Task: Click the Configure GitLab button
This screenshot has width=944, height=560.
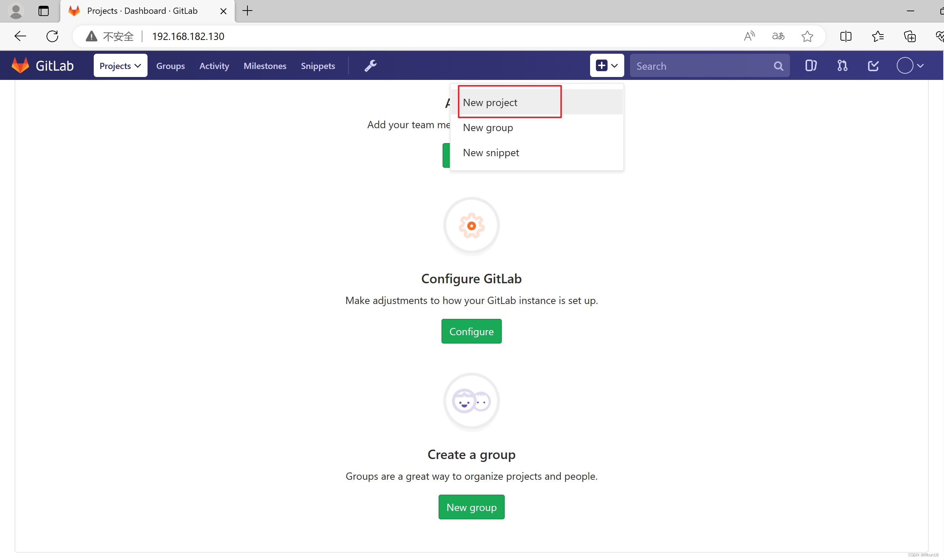Action: pos(471,331)
